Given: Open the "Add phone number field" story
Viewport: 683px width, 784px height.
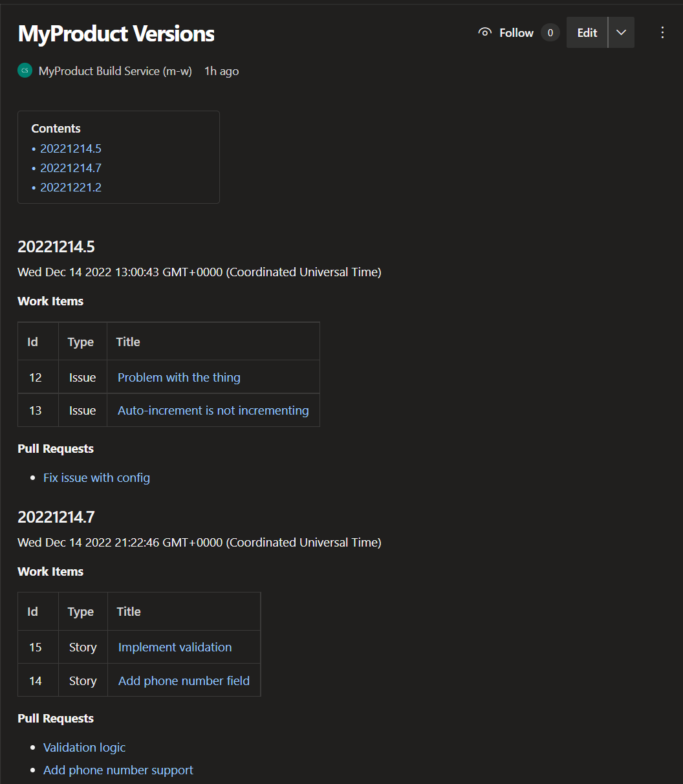Looking at the screenshot, I should tap(184, 681).
